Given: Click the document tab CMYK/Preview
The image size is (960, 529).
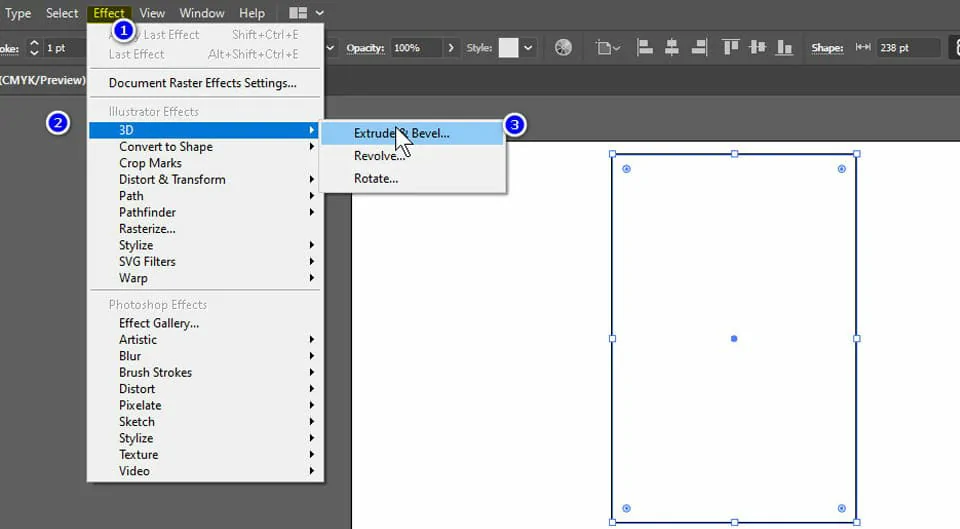Looking at the screenshot, I should (x=43, y=80).
